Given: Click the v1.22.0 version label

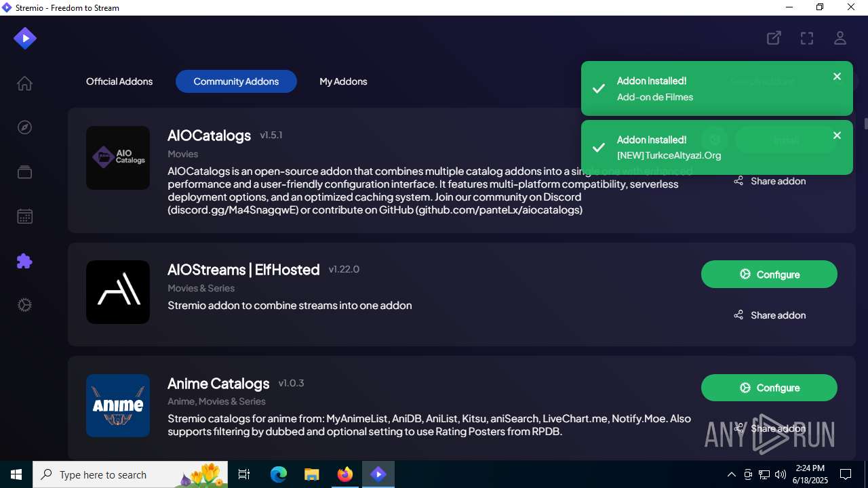Looking at the screenshot, I should click(x=344, y=270).
